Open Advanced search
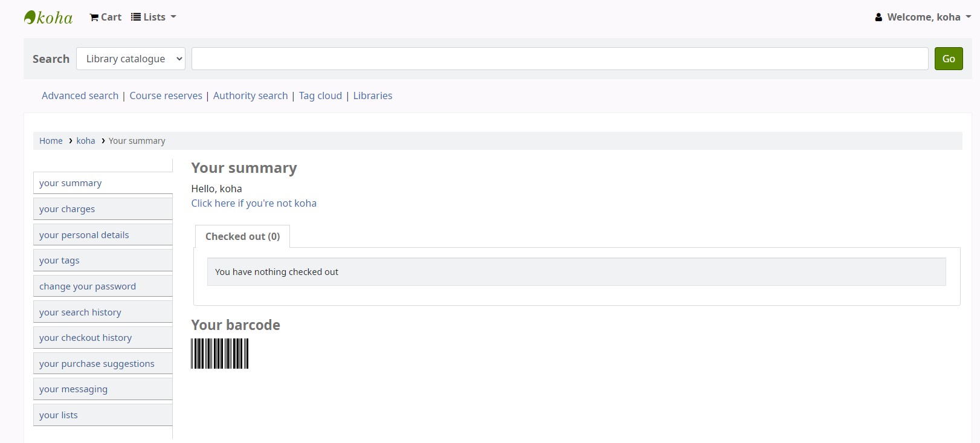The width and height of the screenshot is (980, 443). (x=80, y=95)
